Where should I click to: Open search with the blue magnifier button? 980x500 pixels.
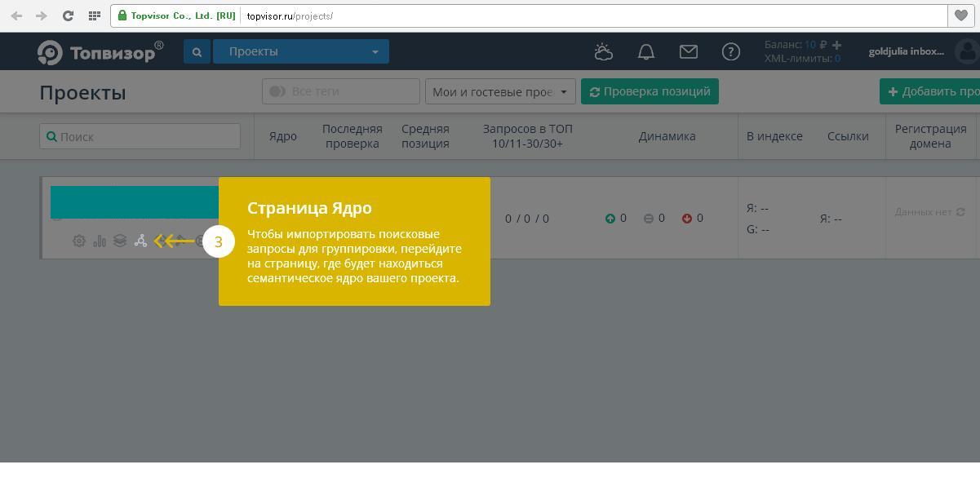[x=197, y=51]
